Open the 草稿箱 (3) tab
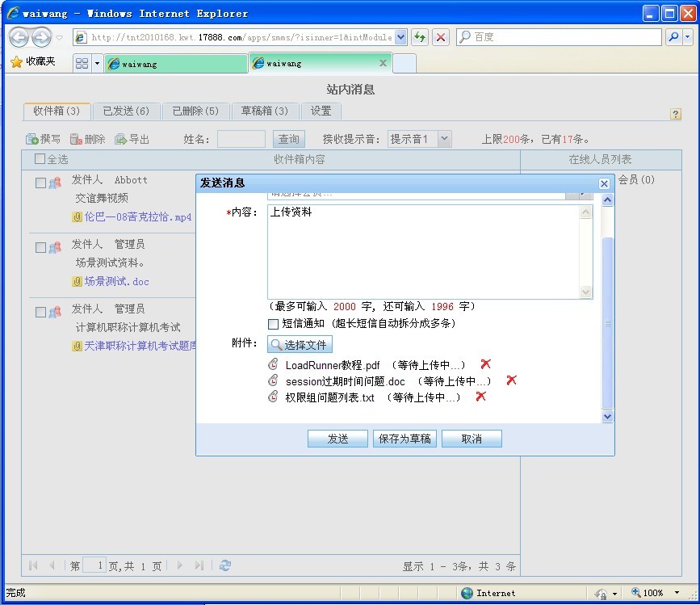The width and height of the screenshot is (700, 605). [265, 111]
